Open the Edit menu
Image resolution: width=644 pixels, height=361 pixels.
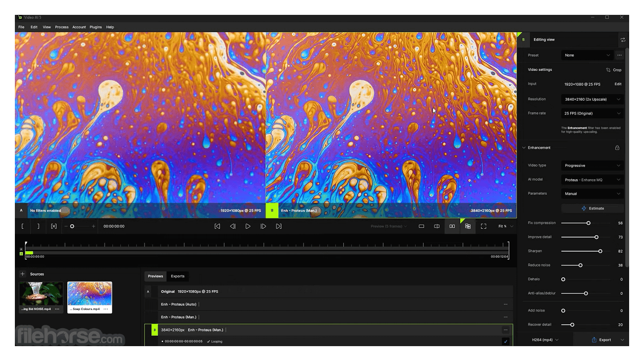(34, 27)
